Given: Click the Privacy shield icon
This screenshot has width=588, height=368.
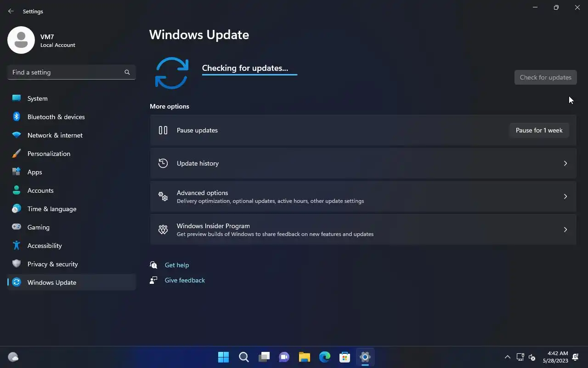Looking at the screenshot, I should [x=17, y=264].
